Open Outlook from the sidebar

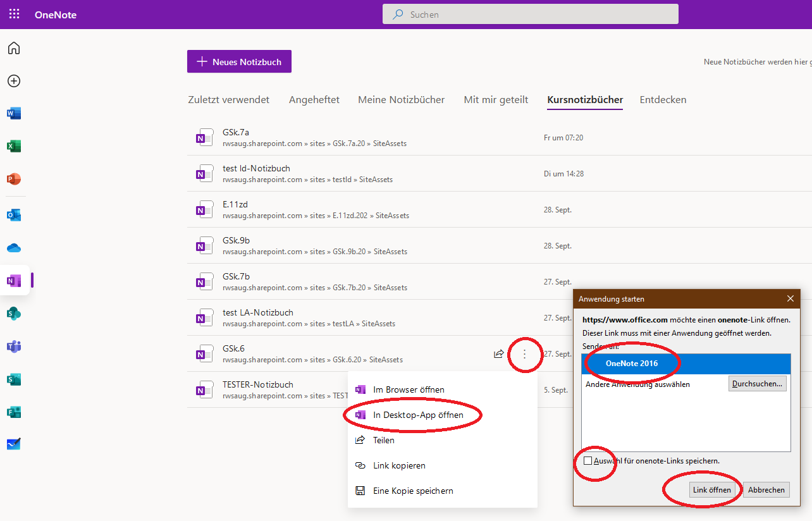pyautogui.click(x=14, y=215)
